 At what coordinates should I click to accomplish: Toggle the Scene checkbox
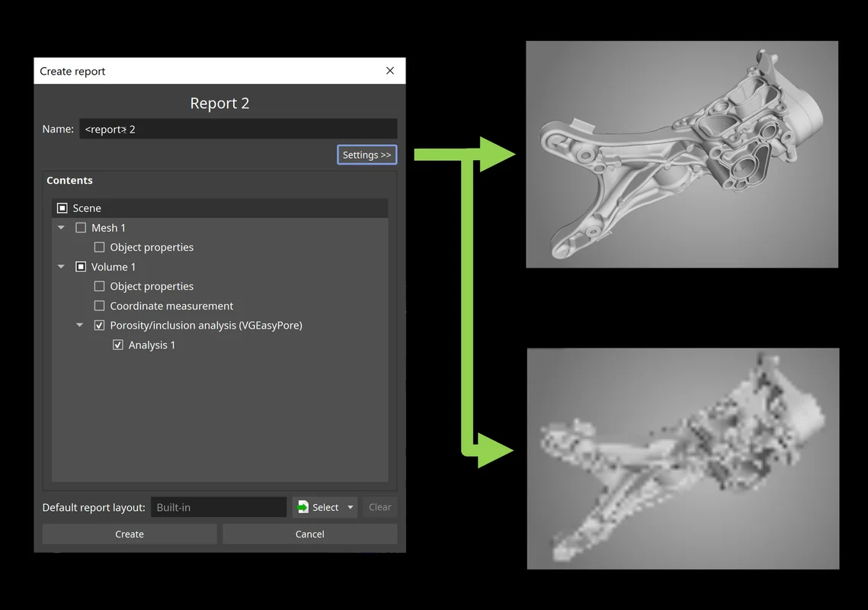62,208
